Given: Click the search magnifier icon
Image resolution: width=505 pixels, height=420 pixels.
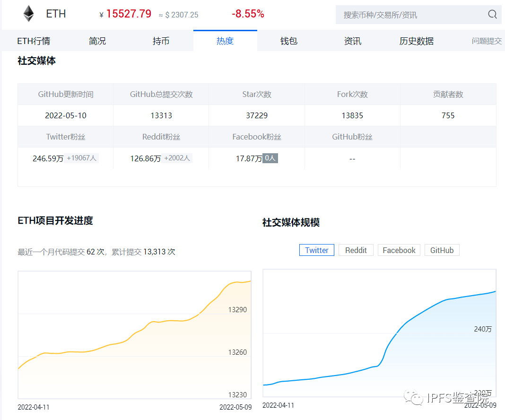Looking at the screenshot, I should click(x=492, y=15).
